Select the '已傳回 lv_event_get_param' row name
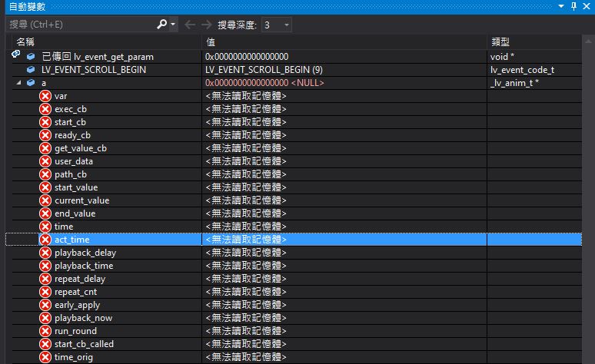595x364 pixels. coord(98,57)
